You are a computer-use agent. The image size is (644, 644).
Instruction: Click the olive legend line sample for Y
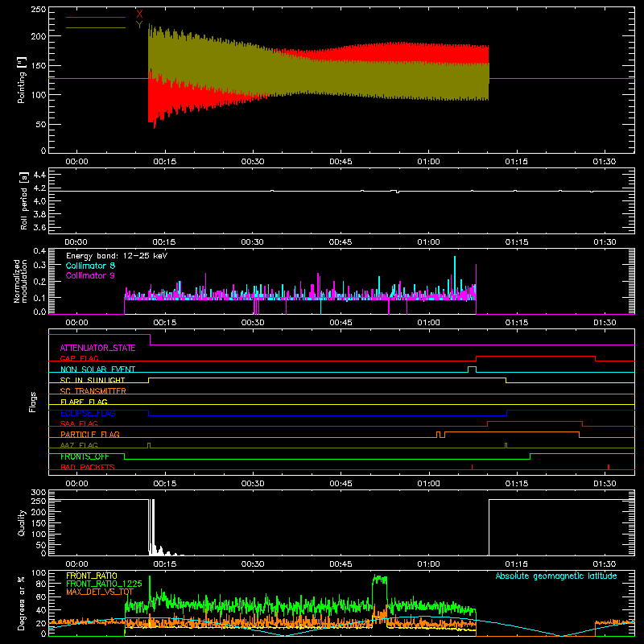[96, 27]
